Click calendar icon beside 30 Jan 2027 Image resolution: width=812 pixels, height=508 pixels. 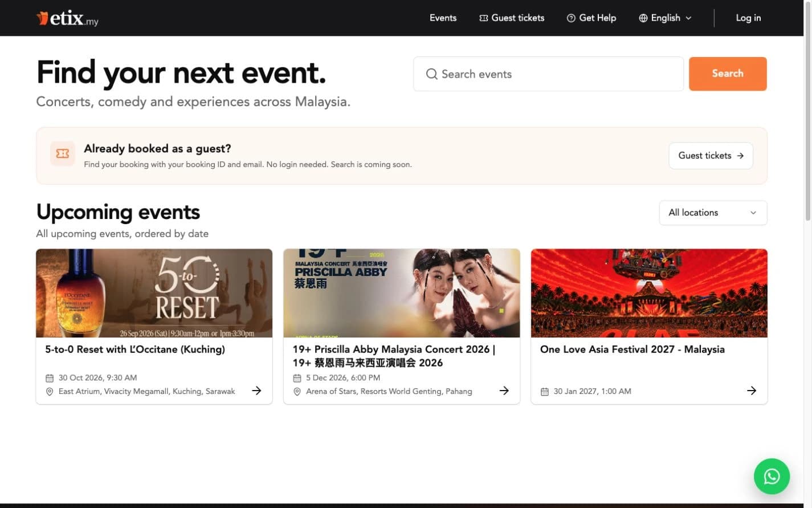pyautogui.click(x=545, y=392)
